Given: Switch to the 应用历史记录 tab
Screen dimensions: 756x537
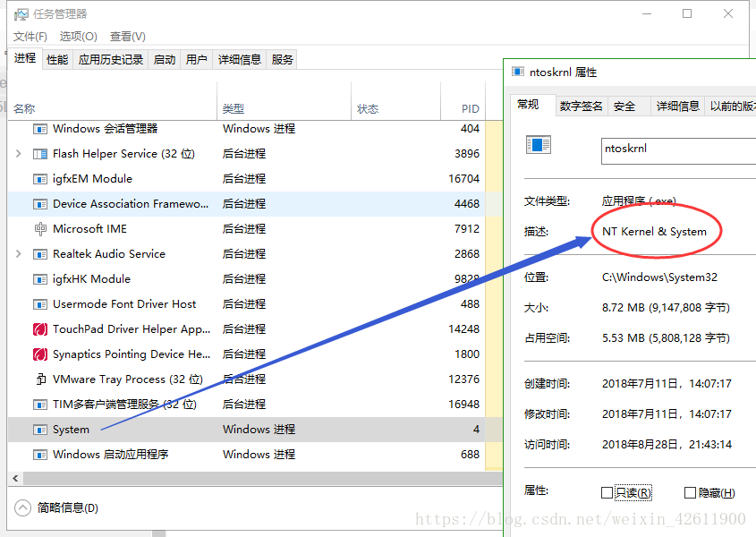Looking at the screenshot, I should [x=111, y=60].
